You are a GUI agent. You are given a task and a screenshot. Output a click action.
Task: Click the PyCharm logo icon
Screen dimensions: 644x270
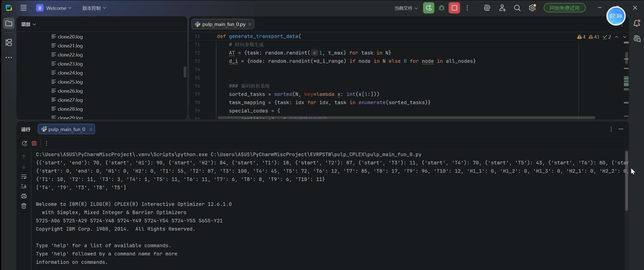(x=9, y=8)
